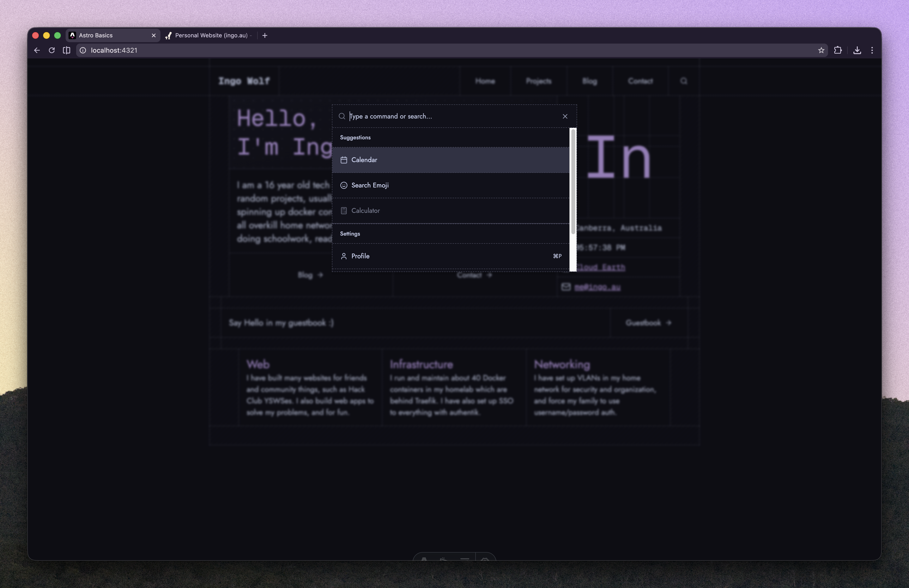909x588 pixels.
Task: Open the downloads icon in toolbar
Action: tap(857, 51)
